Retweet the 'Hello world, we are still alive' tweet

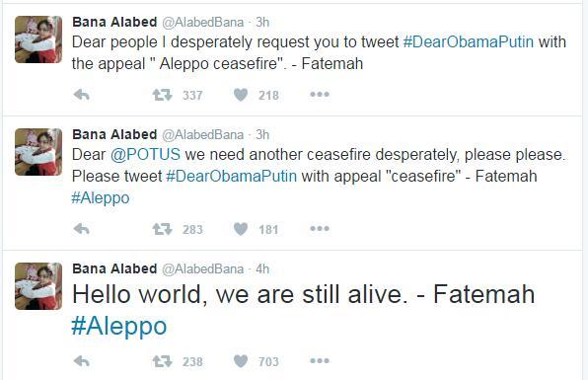(162, 361)
